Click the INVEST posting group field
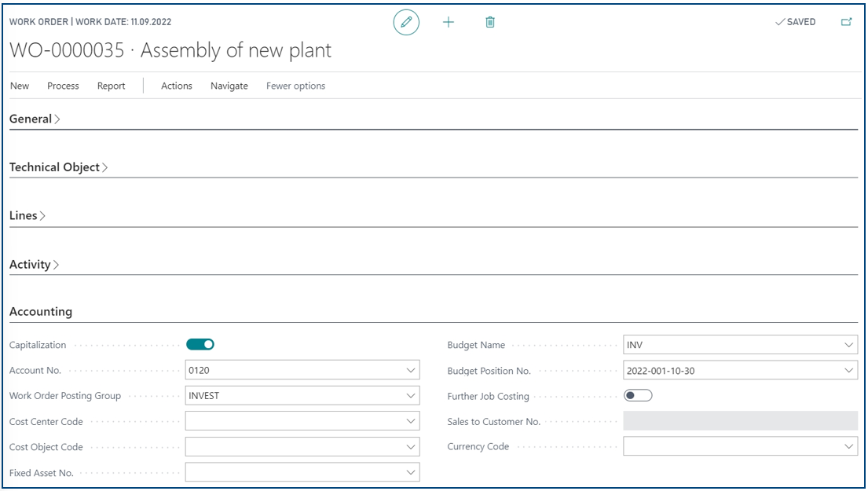The height and width of the screenshot is (491, 868). [x=302, y=396]
